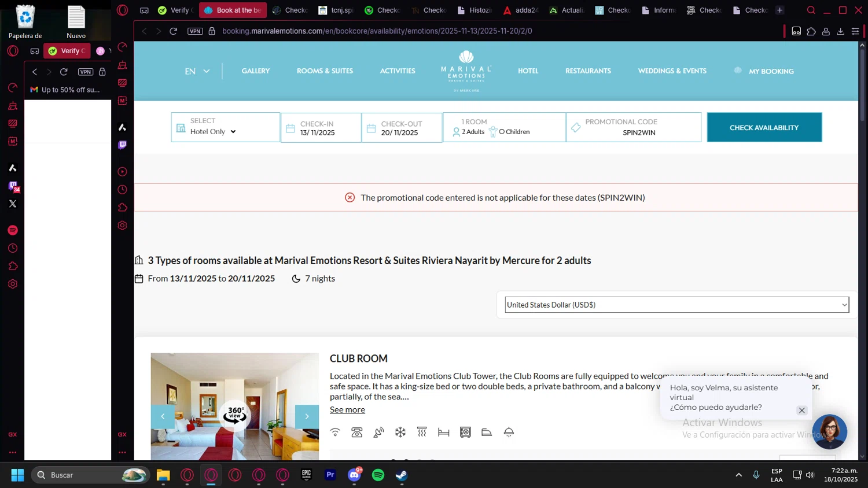Click the safe box amenity icon
Viewport: 868px width, 488px height.
465,432
